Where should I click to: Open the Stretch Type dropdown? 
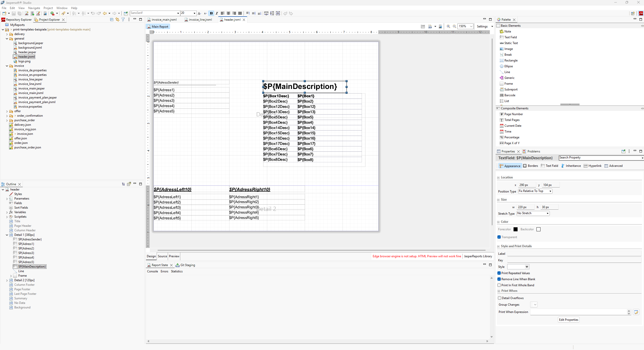pos(533,213)
